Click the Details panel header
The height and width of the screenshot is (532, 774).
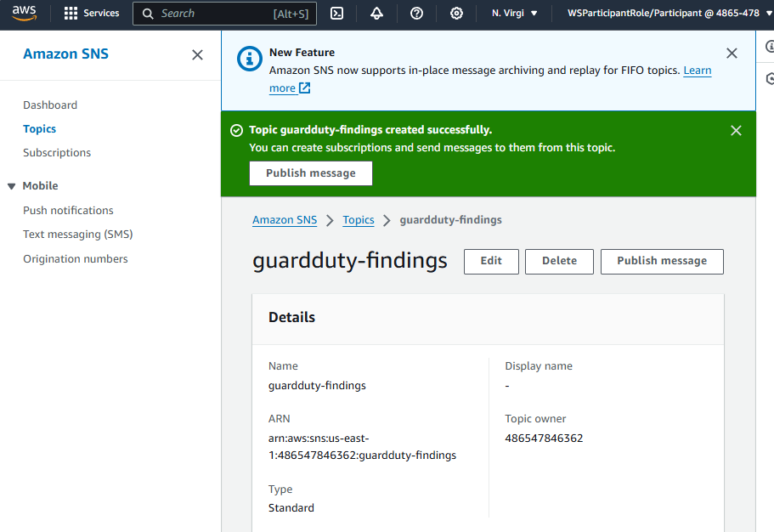tap(489, 319)
